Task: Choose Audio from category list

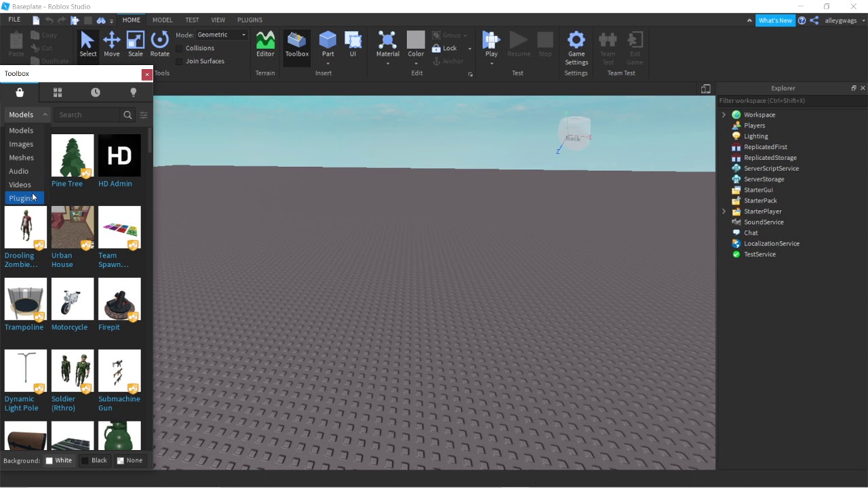Action: [x=24, y=171]
